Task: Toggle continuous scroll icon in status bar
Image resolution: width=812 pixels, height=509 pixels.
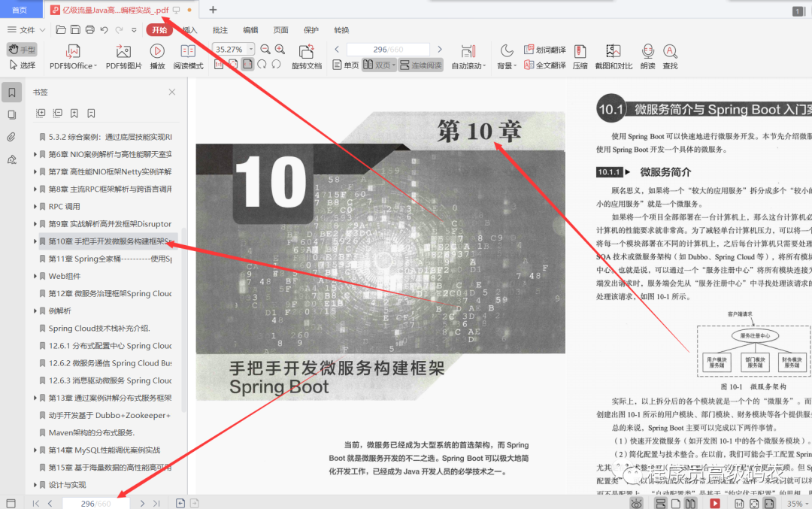Action: (660, 503)
